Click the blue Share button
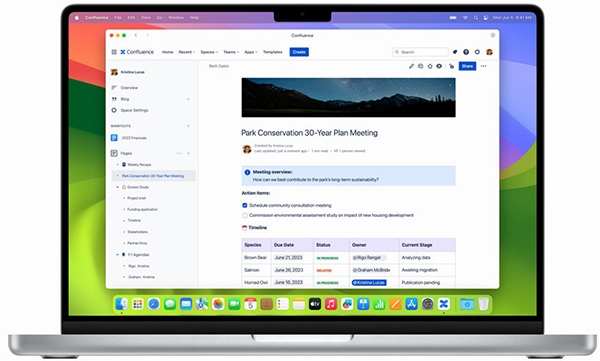 (x=467, y=66)
